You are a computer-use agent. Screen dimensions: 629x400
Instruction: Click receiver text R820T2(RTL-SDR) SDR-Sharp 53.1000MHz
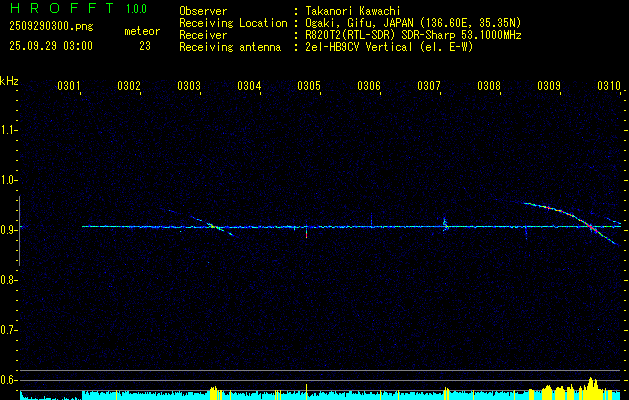click(413, 35)
